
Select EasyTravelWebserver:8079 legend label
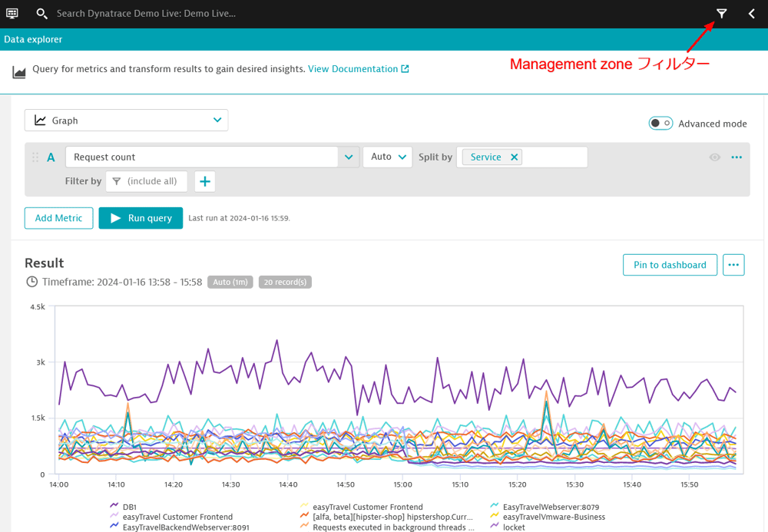551,507
